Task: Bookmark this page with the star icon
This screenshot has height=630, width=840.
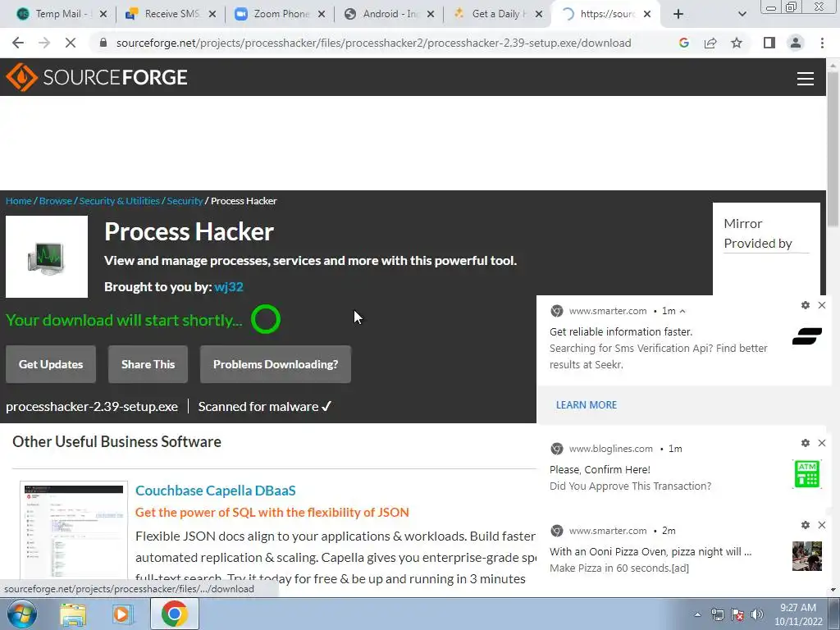Action: tap(737, 43)
